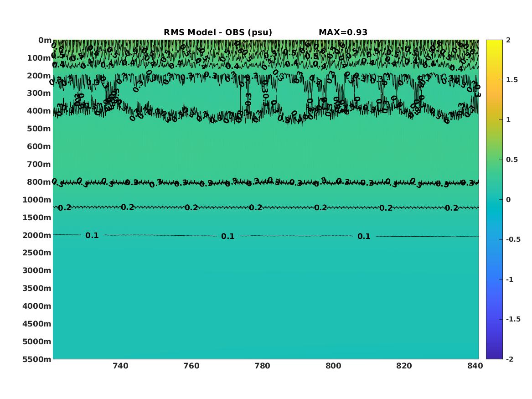
Task: Click the '100m' depth axis label
Action: pos(39,58)
